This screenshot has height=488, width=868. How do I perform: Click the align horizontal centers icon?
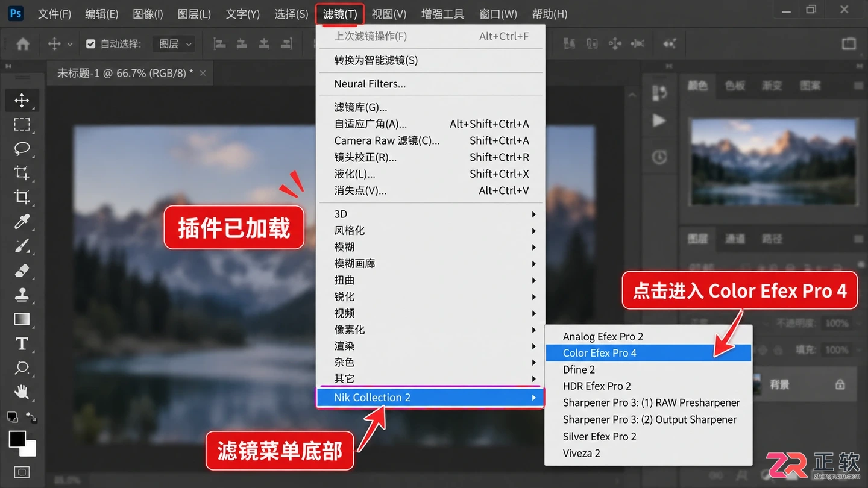(x=242, y=44)
